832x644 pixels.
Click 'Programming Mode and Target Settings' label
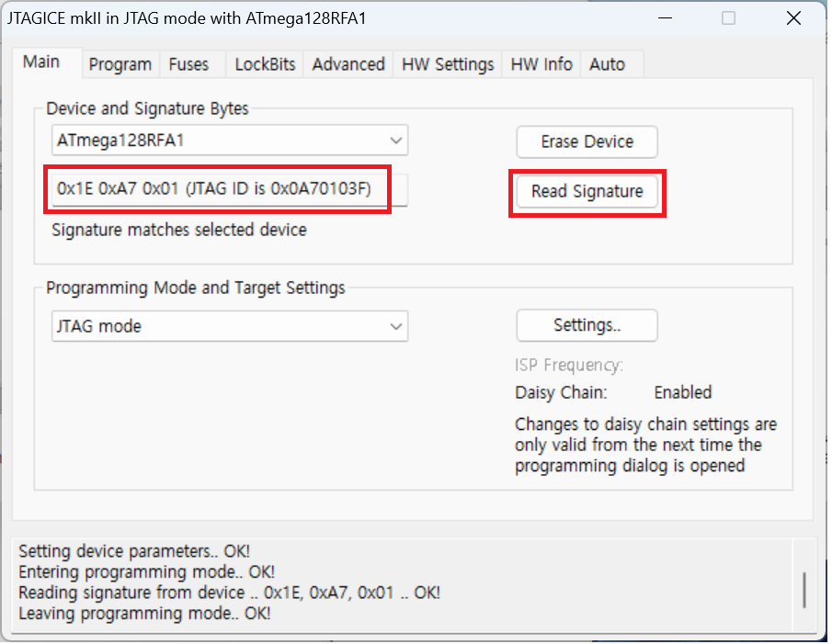pos(196,288)
